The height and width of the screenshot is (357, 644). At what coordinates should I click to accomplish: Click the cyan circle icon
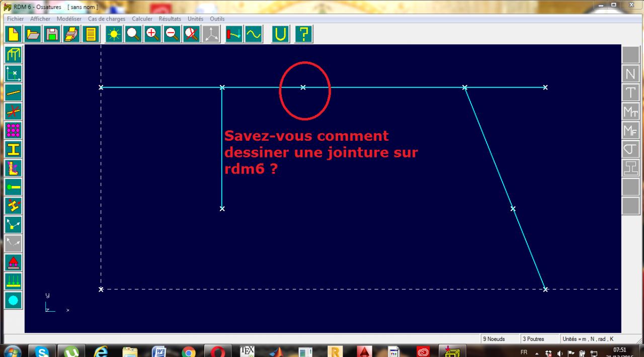click(x=13, y=301)
